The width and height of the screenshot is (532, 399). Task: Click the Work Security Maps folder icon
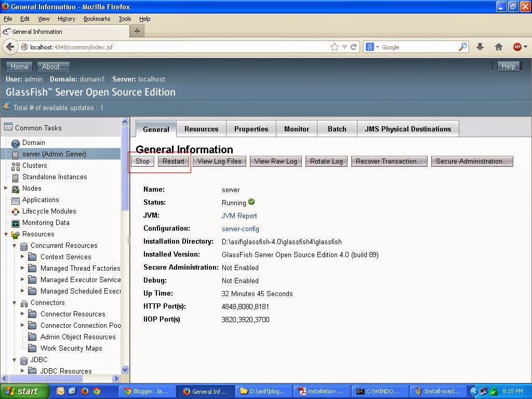click(x=32, y=348)
